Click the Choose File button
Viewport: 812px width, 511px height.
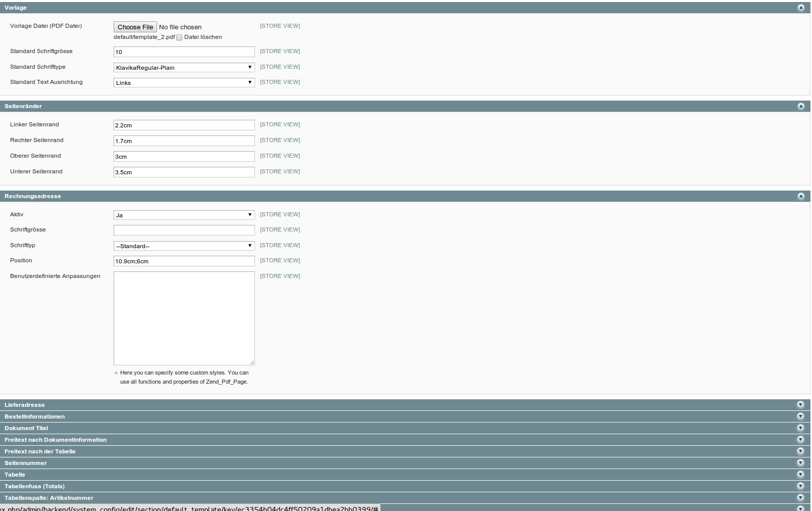[x=135, y=27]
